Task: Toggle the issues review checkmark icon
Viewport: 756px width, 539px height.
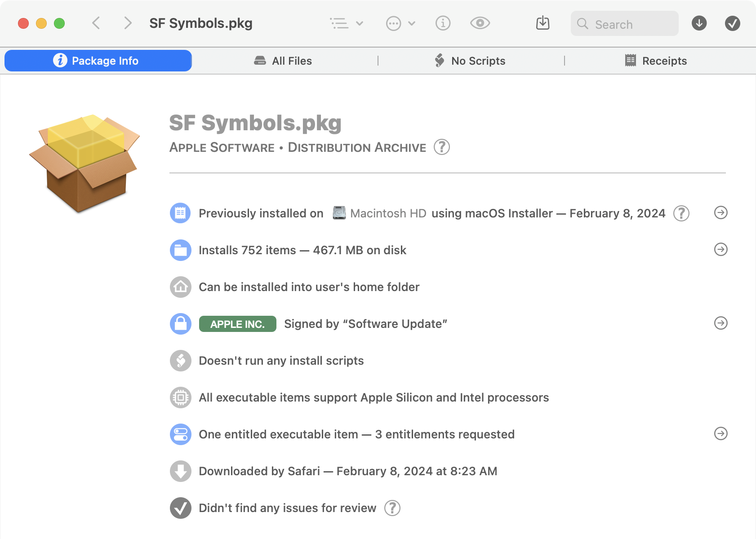Action: tap(180, 508)
